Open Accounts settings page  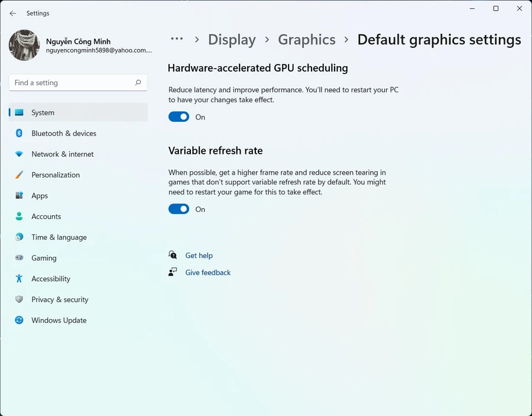(46, 217)
